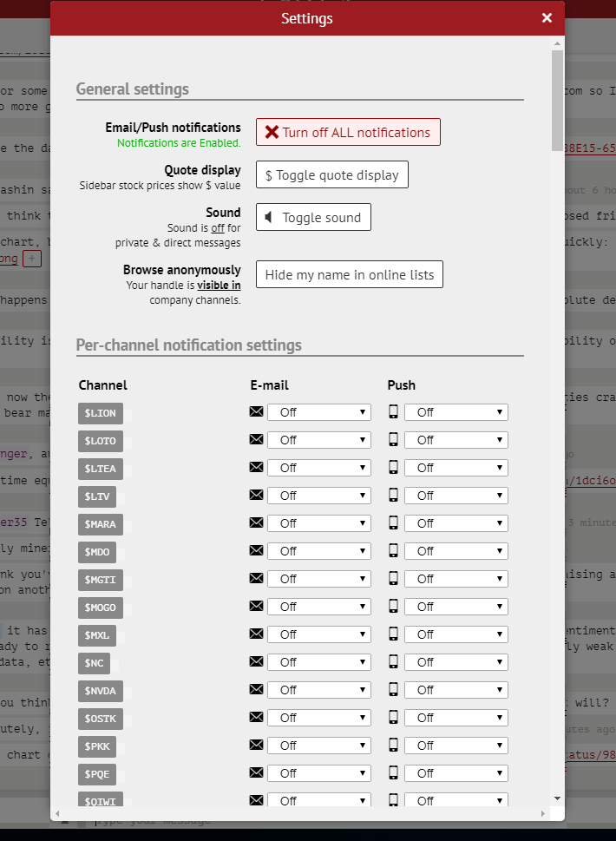The width and height of the screenshot is (616, 841).
Task: Click Hide my name in online lists
Action: [349, 274]
